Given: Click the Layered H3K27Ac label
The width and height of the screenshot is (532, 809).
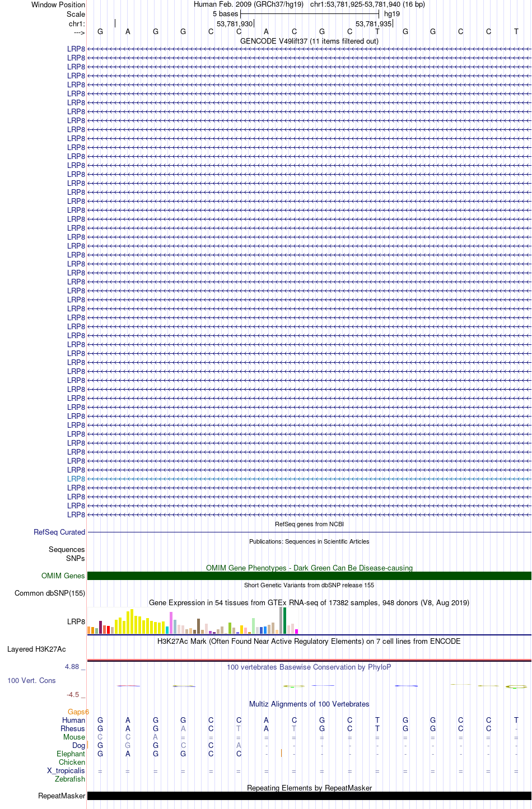Looking at the screenshot, I should click(36, 649).
